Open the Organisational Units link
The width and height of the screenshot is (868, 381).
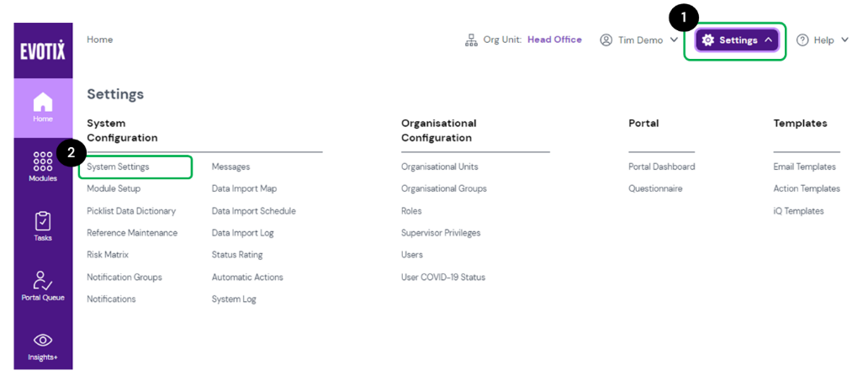(439, 167)
